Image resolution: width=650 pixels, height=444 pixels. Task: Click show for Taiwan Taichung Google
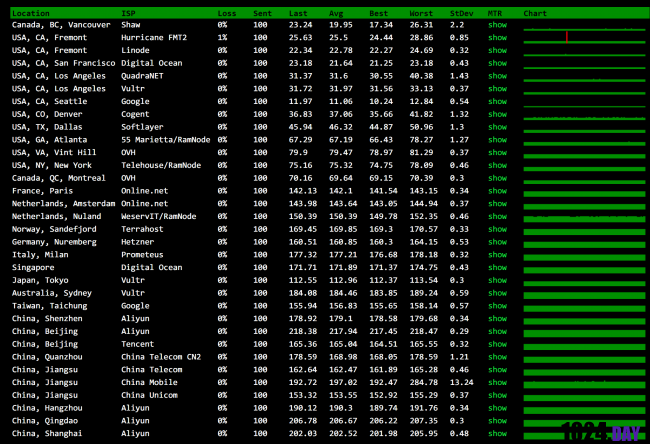click(x=497, y=306)
